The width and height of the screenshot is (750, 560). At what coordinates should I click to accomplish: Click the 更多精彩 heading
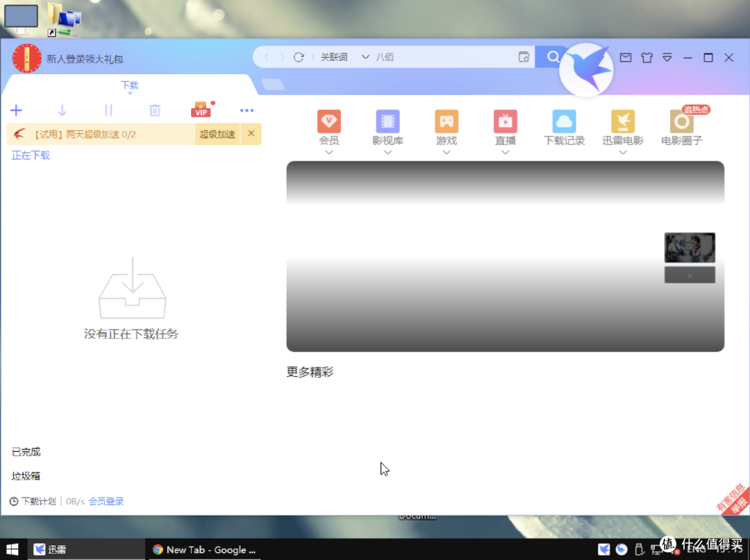tap(310, 372)
